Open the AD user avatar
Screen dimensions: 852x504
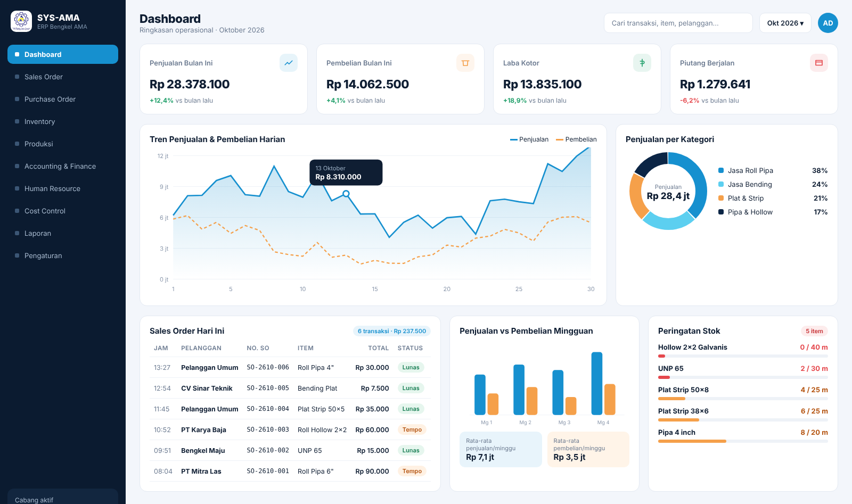pos(828,23)
